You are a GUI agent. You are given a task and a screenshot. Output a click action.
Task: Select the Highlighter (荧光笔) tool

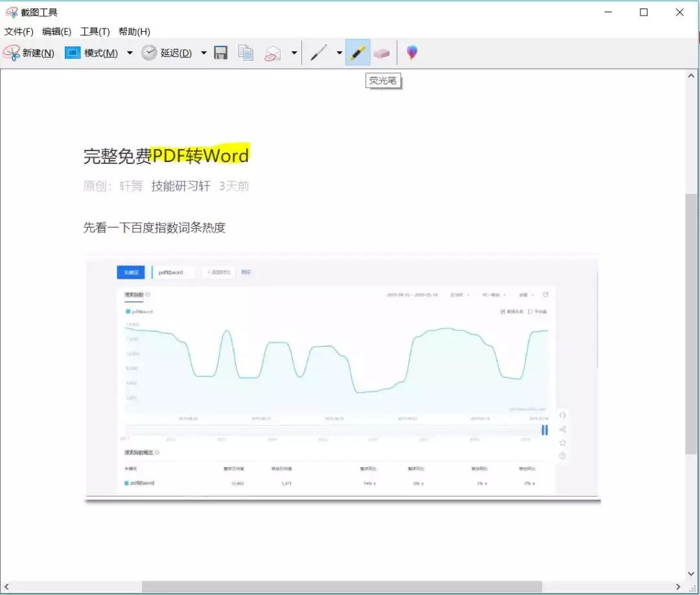(358, 52)
